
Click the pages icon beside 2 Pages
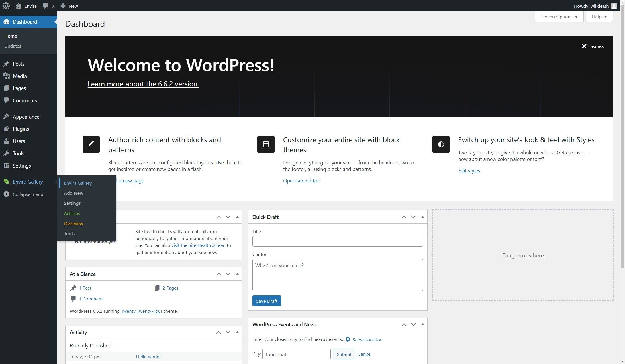tap(157, 288)
